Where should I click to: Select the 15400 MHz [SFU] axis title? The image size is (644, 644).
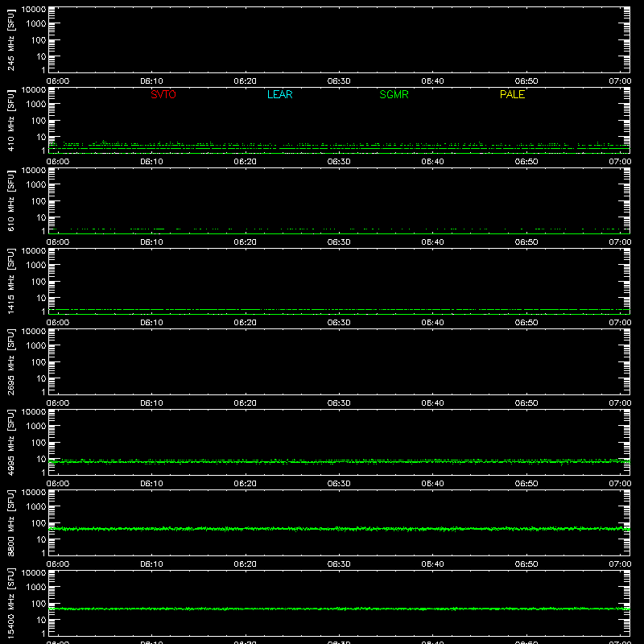point(10,603)
